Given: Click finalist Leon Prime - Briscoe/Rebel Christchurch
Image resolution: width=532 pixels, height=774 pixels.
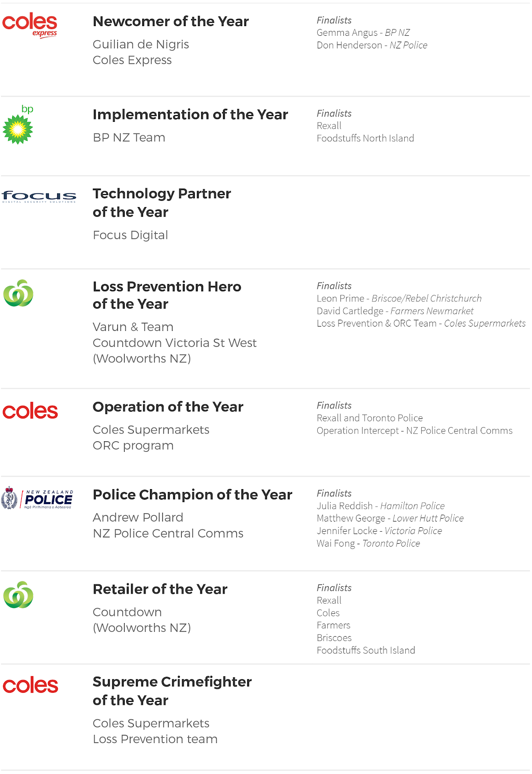Looking at the screenshot, I should [x=399, y=298].
